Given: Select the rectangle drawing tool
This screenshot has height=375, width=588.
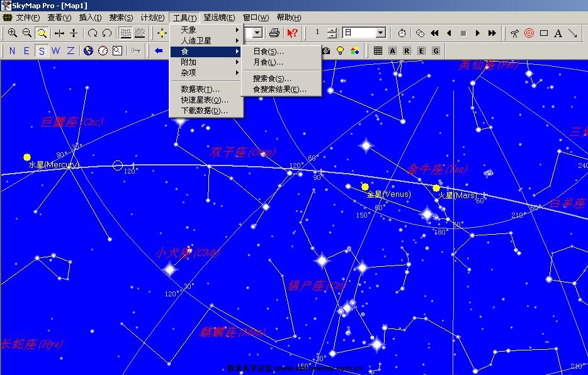Looking at the screenshot, I should (x=544, y=33).
